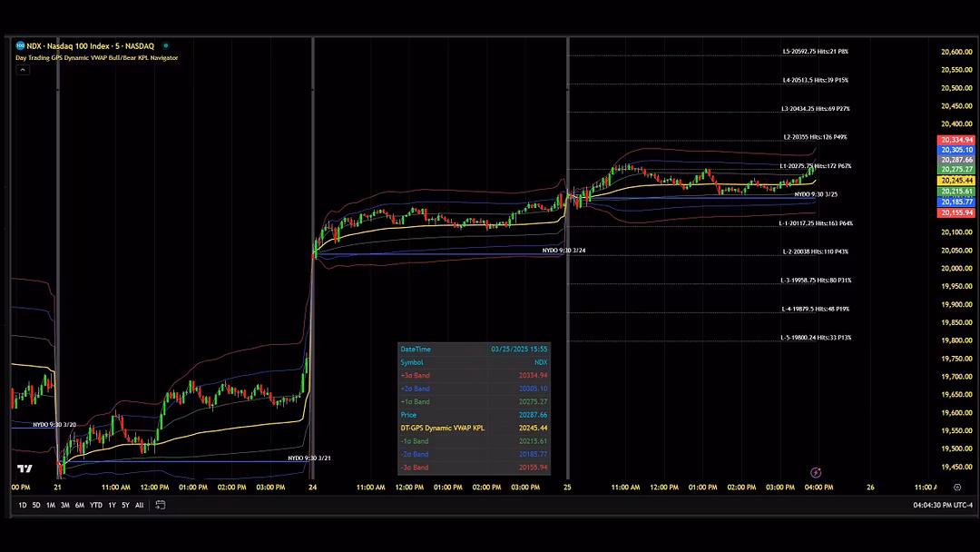The width and height of the screenshot is (980, 552).
Task: Open the Day Trading GPS indicator title
Action: [97, 57]
